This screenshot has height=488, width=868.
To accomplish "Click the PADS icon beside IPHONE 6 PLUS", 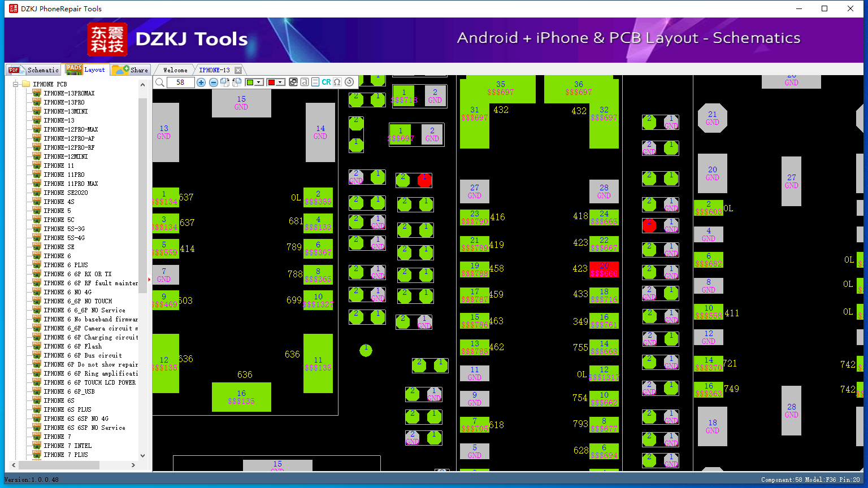I will [x=37, y=265].
